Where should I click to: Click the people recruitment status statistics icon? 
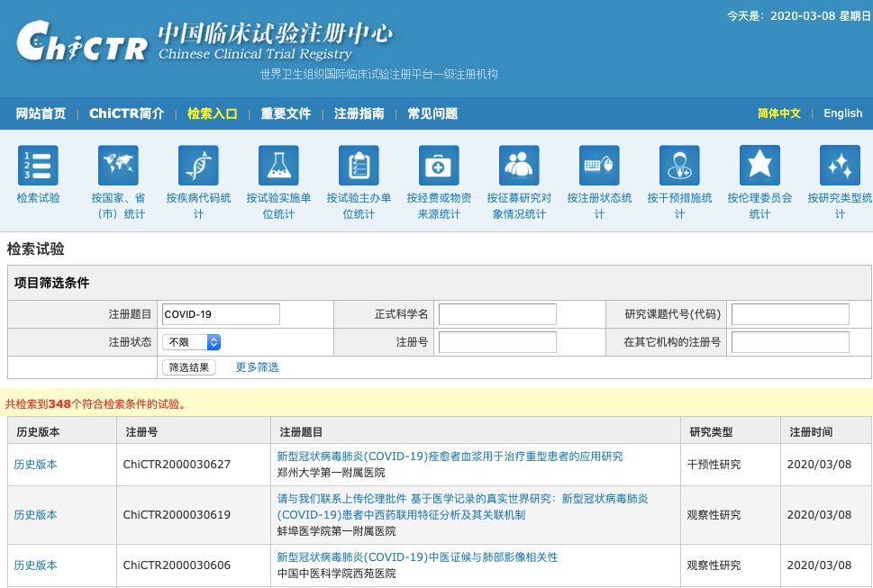point(519,166)
